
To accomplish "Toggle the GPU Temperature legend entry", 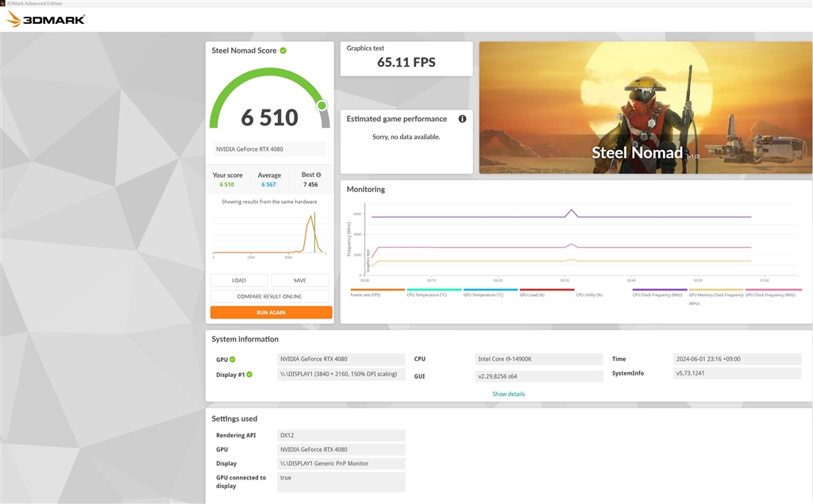I will pos(491,293).
